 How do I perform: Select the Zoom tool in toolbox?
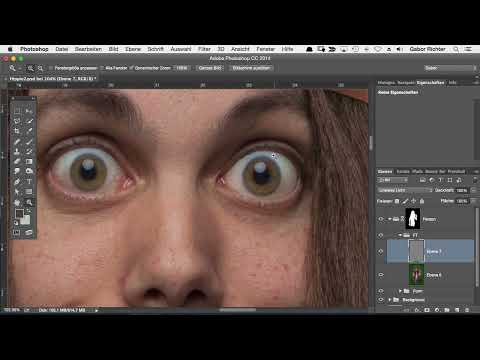(29, 202)
